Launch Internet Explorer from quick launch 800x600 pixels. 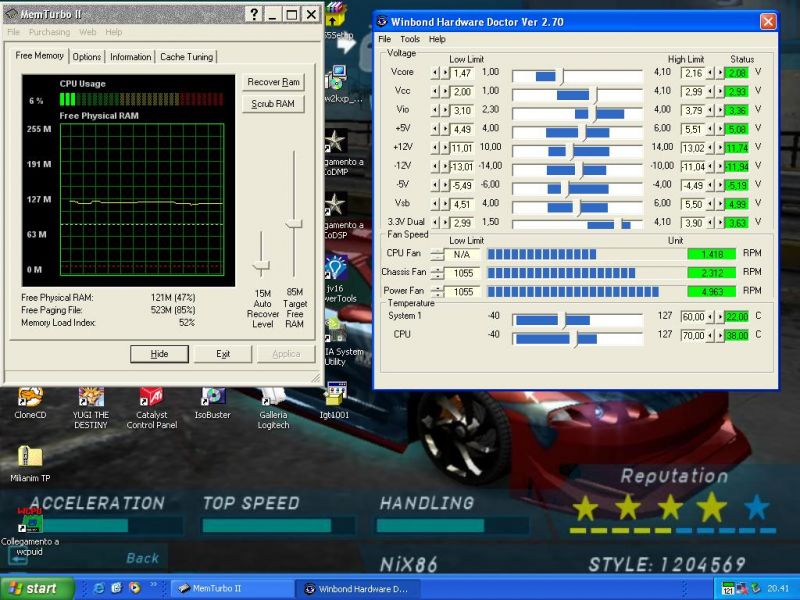click(x=99, y=588)
